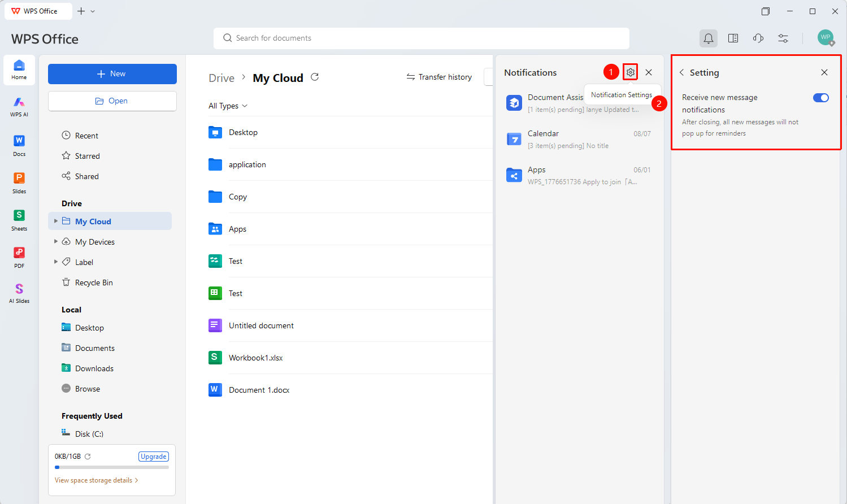Close the Setting panel
847x504 pixels.
tap(824, 72)
